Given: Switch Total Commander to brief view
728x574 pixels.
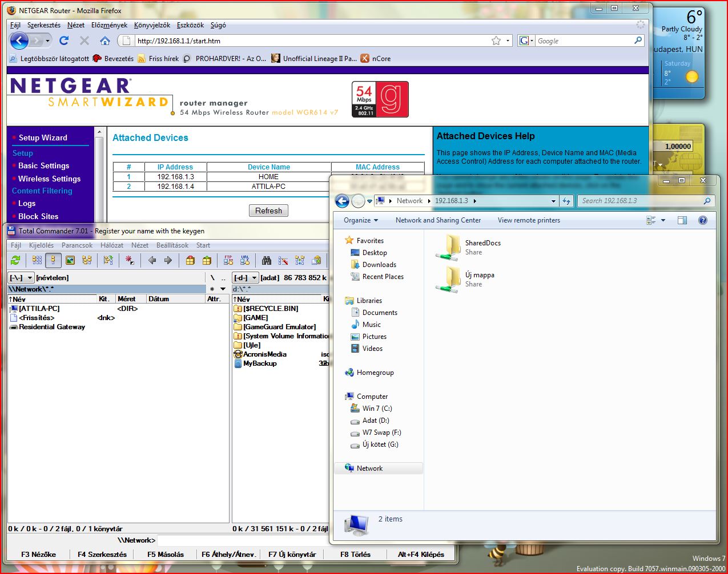Looking at the screenshot, I should 37,260.
